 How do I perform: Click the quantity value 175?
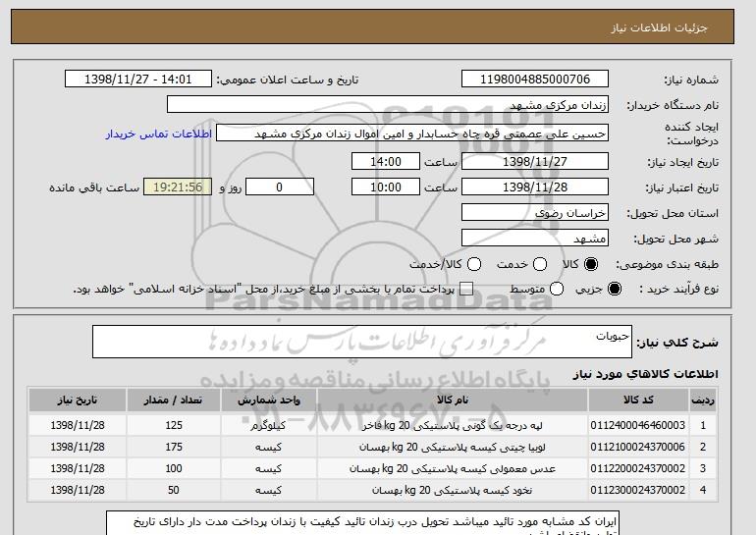pyautogui.click(x=174, y=447)
